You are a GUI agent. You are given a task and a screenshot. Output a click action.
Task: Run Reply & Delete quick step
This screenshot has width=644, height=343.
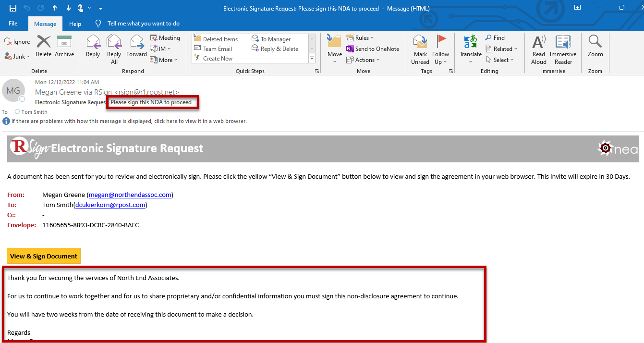pos(275,49)
